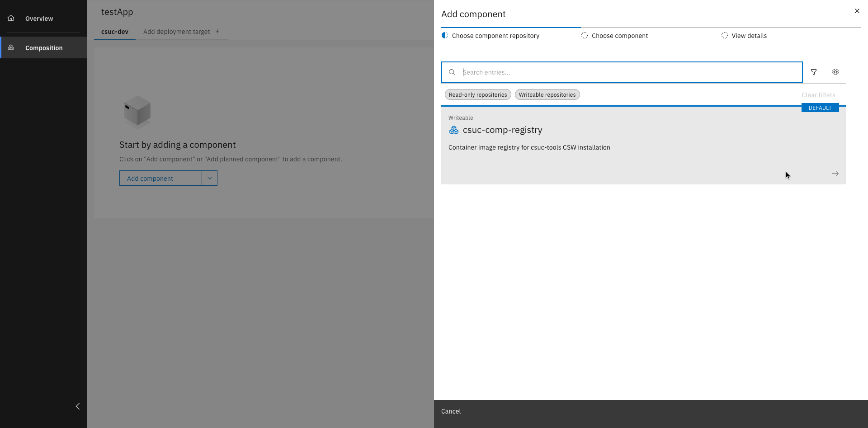Toggle the Read-only repositories filter tag
Image resolution: width=868 pixels, height=428 pixels.
(477, 94)
